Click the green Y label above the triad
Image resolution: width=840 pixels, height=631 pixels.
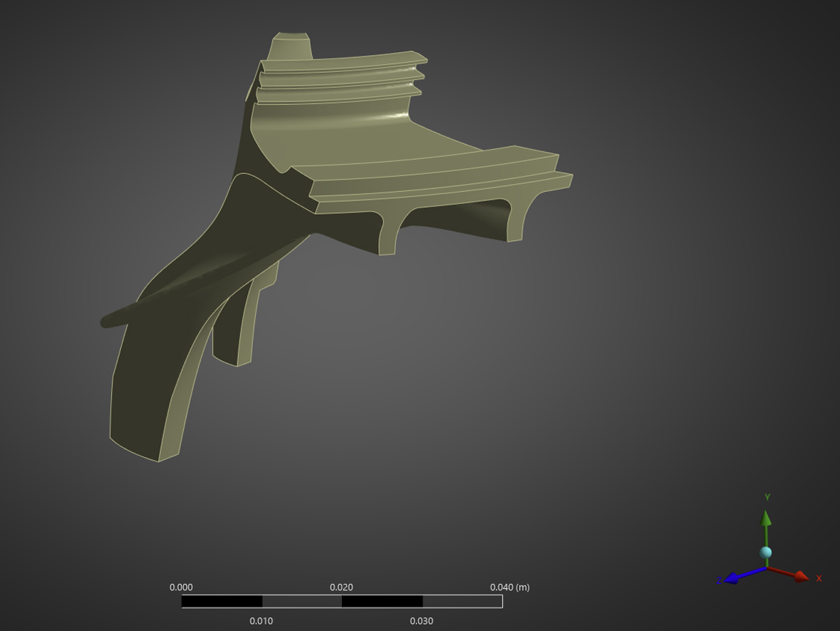click(x=767, y=497)
